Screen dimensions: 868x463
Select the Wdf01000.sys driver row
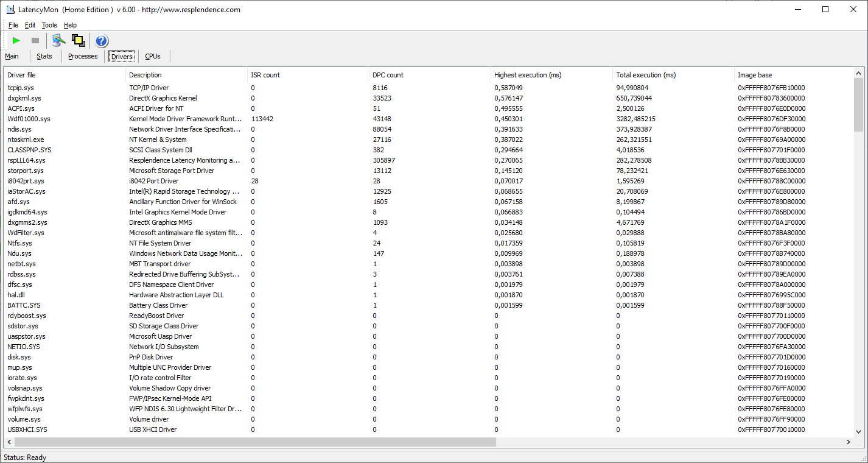tap(429, 119)
